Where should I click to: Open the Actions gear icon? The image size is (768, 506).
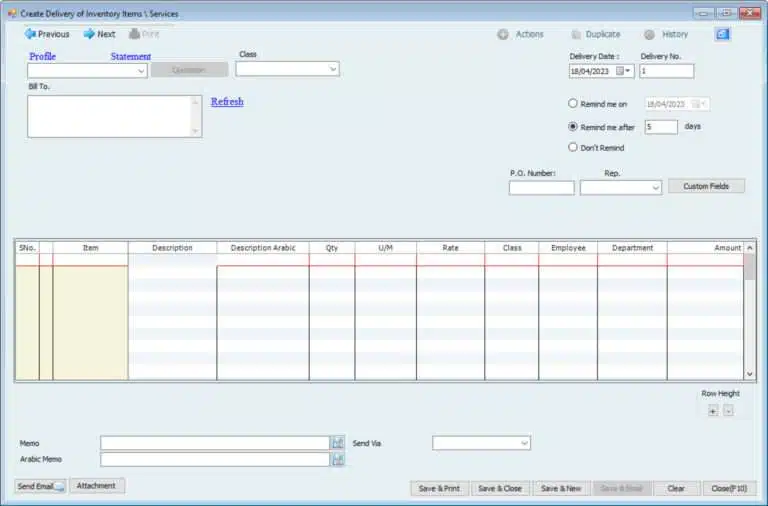click(503, 34)
